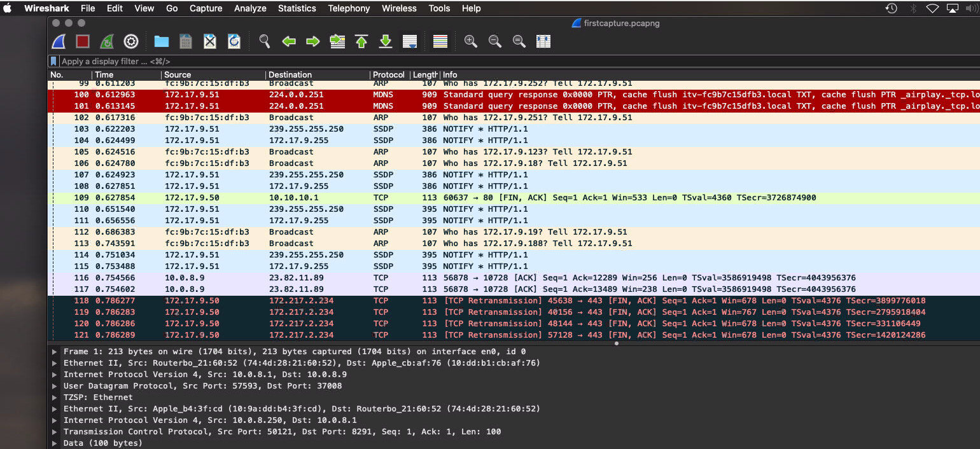Open Time Machine status menu

(x=892, y=8)
